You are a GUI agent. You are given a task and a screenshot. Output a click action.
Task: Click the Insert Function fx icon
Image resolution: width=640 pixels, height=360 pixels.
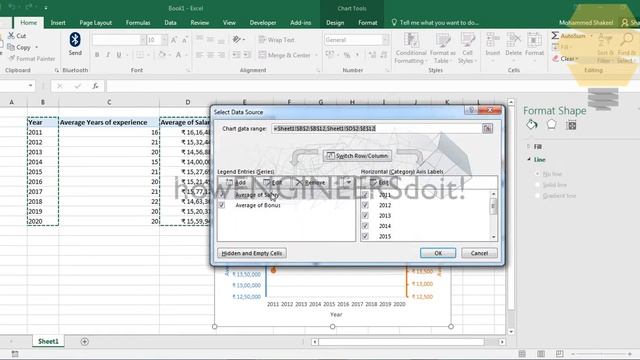[95, 86]
